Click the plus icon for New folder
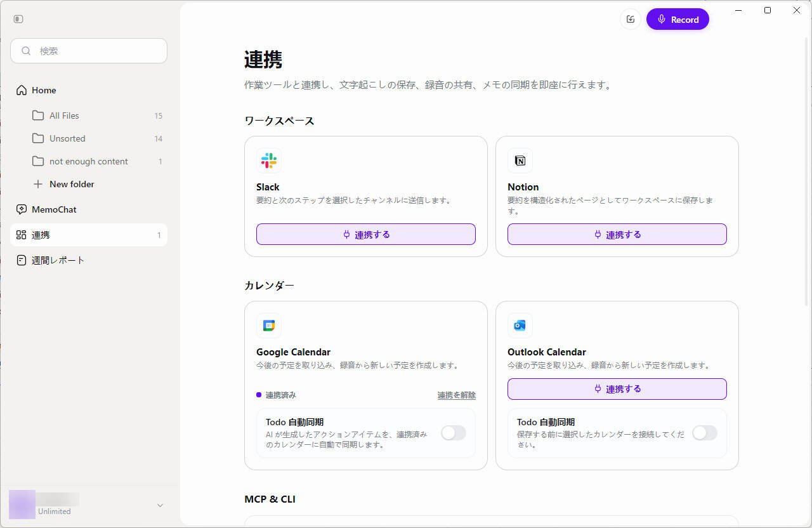This screenshot has width=812, height=528. (x=38, y=184)
